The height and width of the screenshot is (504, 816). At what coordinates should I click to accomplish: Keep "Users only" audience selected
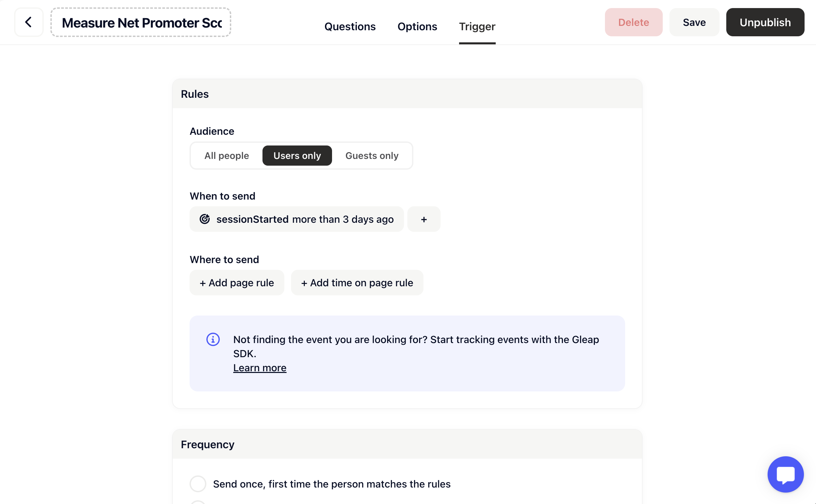point(297,156)
